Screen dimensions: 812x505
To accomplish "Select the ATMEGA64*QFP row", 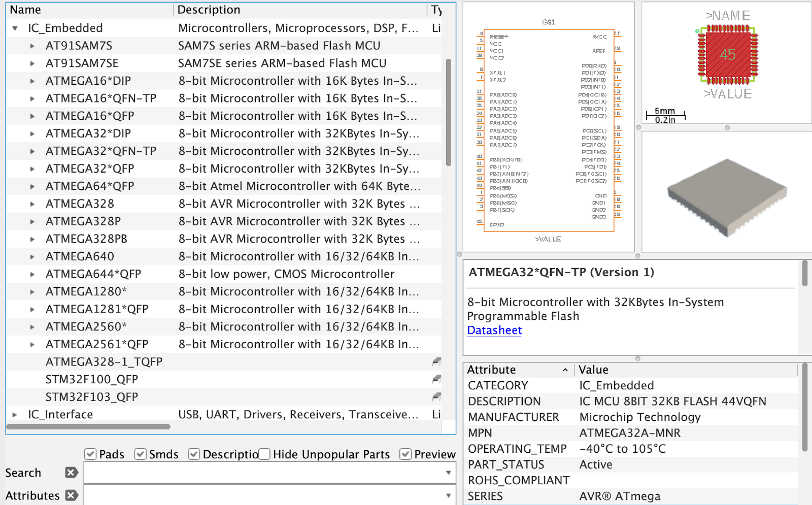I will (224, 186).
